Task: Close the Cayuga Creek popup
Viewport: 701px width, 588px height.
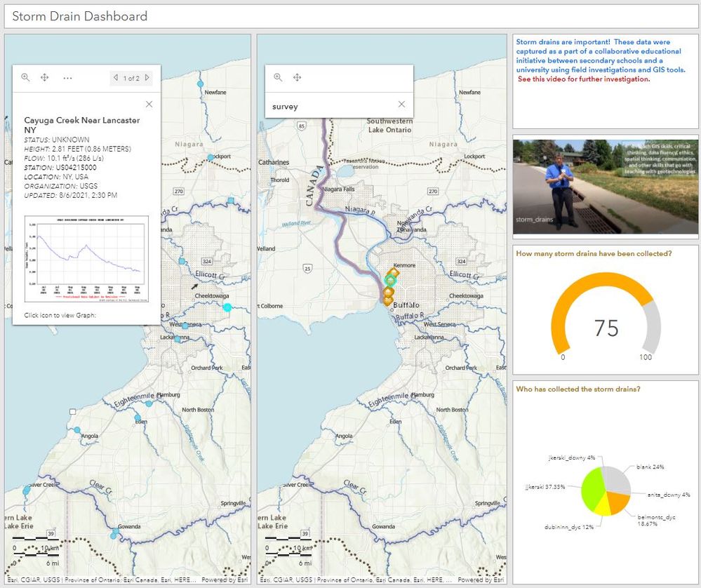Action: [149, 104]
